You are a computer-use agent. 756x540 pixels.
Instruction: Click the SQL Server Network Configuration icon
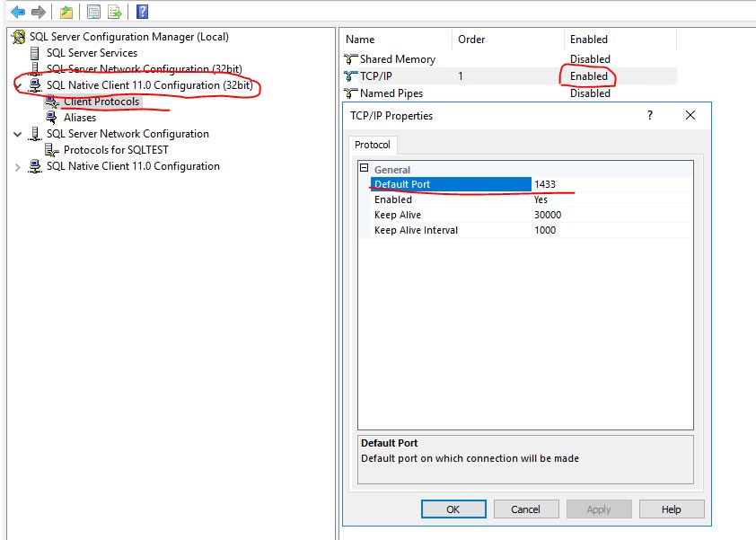(x=35, y=134)
